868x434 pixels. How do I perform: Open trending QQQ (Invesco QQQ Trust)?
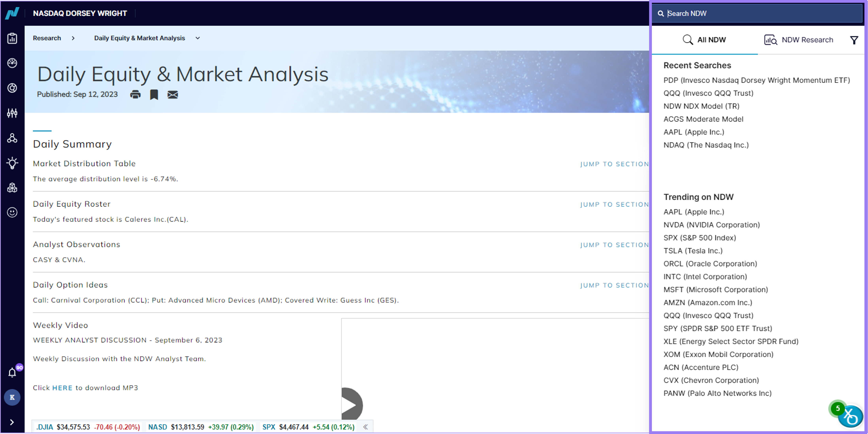[x=708, y=316]
